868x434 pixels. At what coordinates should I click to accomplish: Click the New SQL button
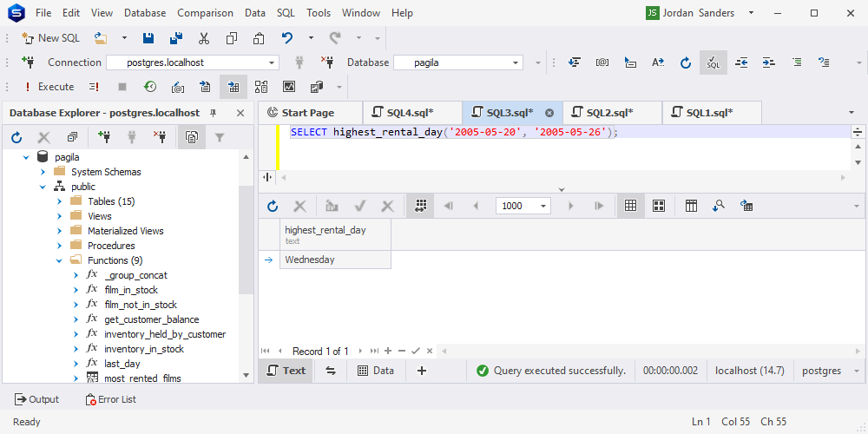point(50,38)
